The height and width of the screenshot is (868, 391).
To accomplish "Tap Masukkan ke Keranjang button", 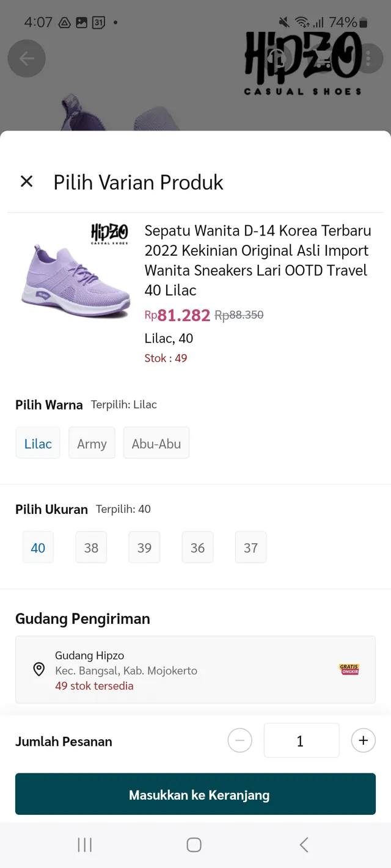I will click(x=195, y=794).
